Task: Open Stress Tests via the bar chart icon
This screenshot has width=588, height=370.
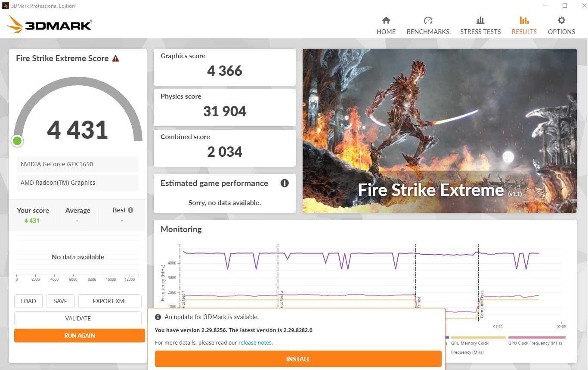Action: pos(480,20)
